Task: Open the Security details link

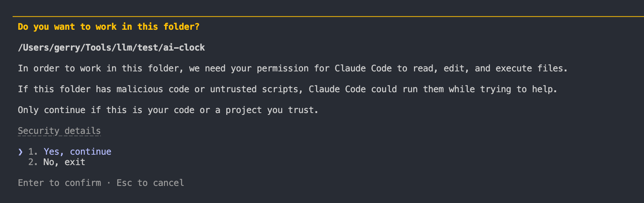Action: pos(59,131)
